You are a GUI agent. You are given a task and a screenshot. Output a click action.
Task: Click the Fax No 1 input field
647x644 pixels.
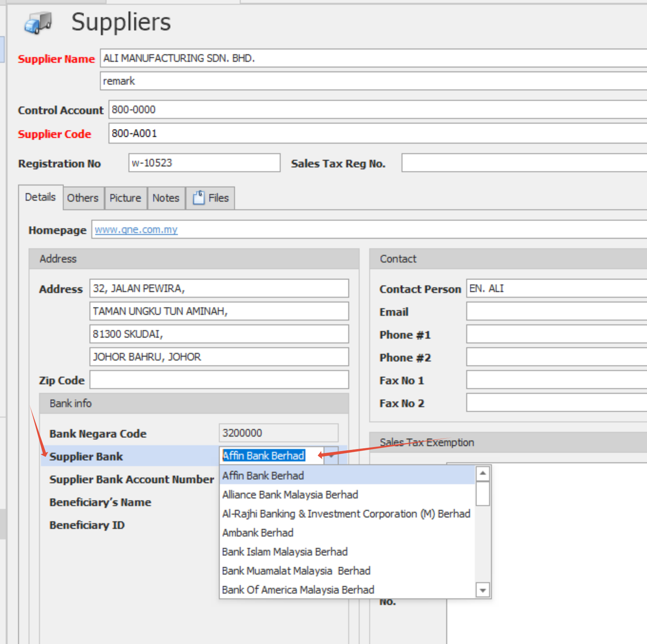(557, 379)
